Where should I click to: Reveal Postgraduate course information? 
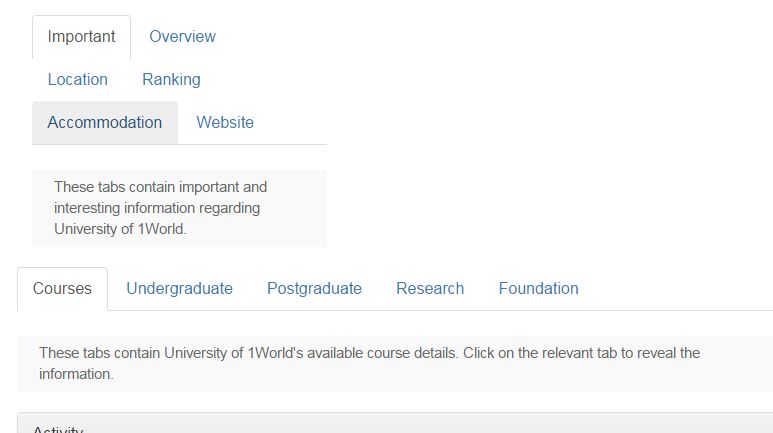click(314, 289)
